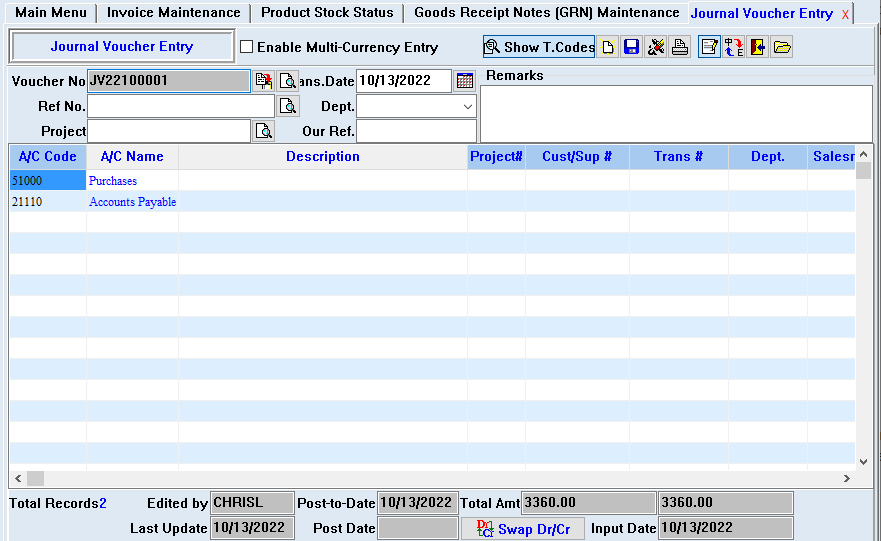
Task: Expand the Dept. dropdown
Action: point(468,106)
